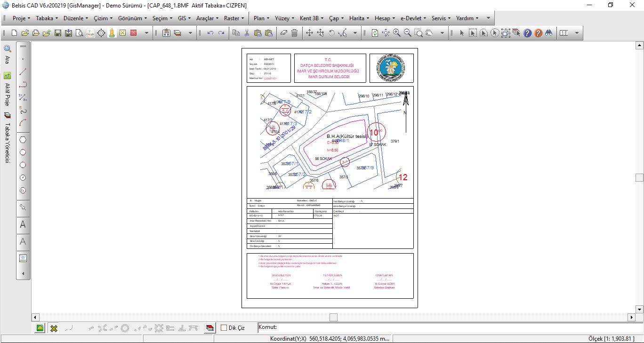Click the green image icon in bottom toolbar
The width and height of the screenshot is (644, 343).
click(40, 328)
